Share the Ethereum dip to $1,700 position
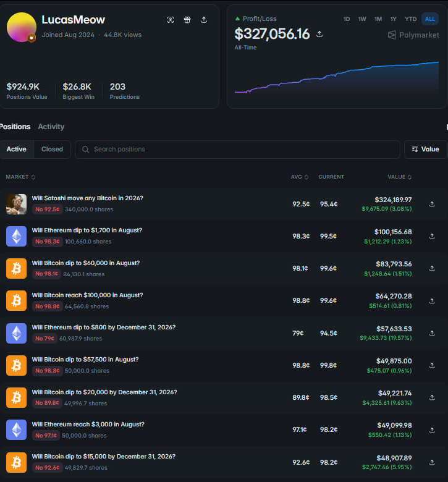 pyautogui.click(x=432, y=236)
